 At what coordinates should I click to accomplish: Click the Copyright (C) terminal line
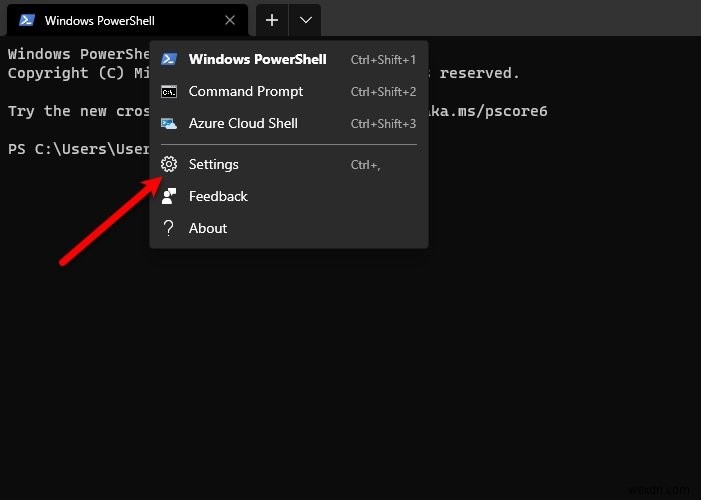tap(79, 73)
